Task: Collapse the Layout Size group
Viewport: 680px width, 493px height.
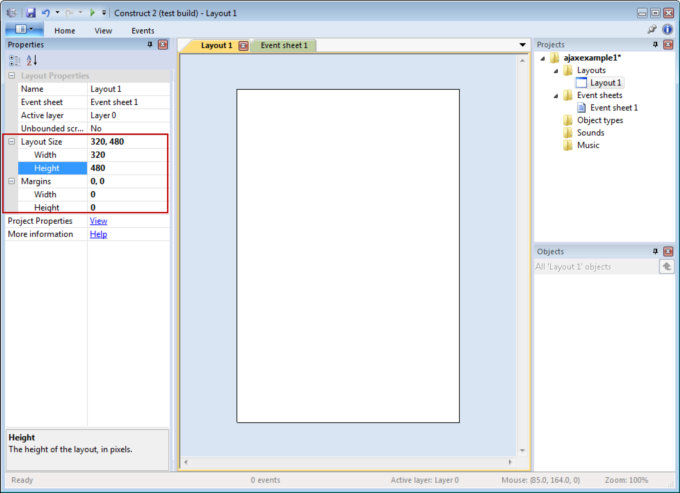Action: tap(12, 141)
